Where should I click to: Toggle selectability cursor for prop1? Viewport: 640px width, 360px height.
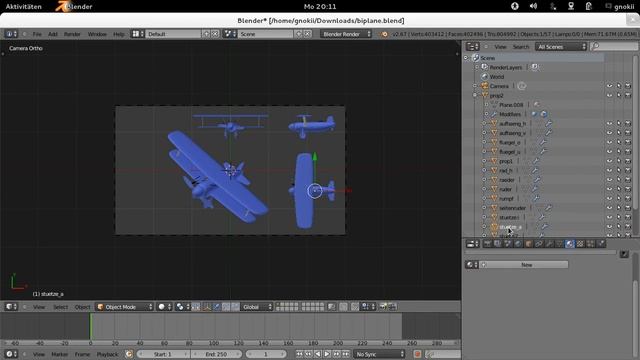point(619,161)
